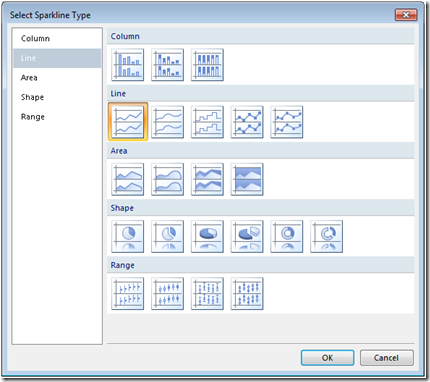The height and width of the screenshot is (382, 430).
Task: Pick the Stepped Line sparkline icon
Action: (207, 122)
